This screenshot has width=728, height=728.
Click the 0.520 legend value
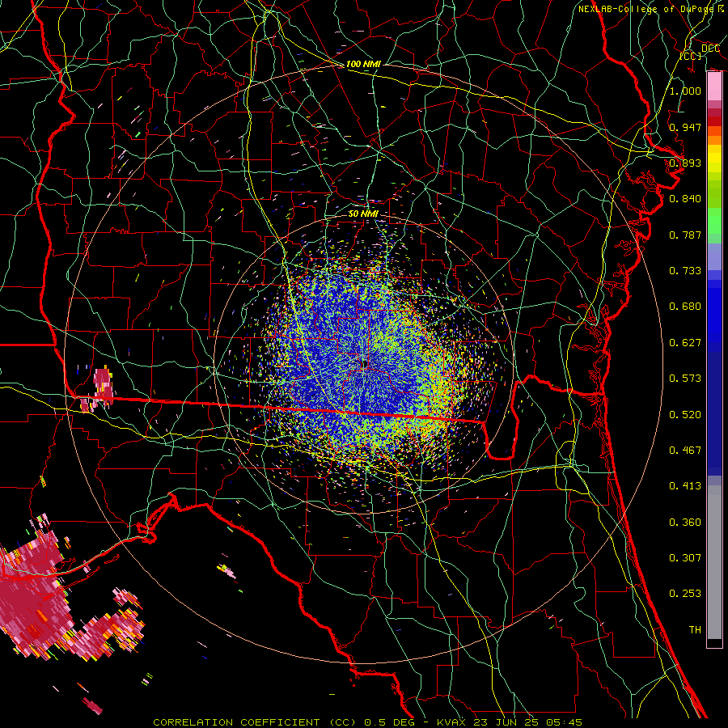pos(685,415)
